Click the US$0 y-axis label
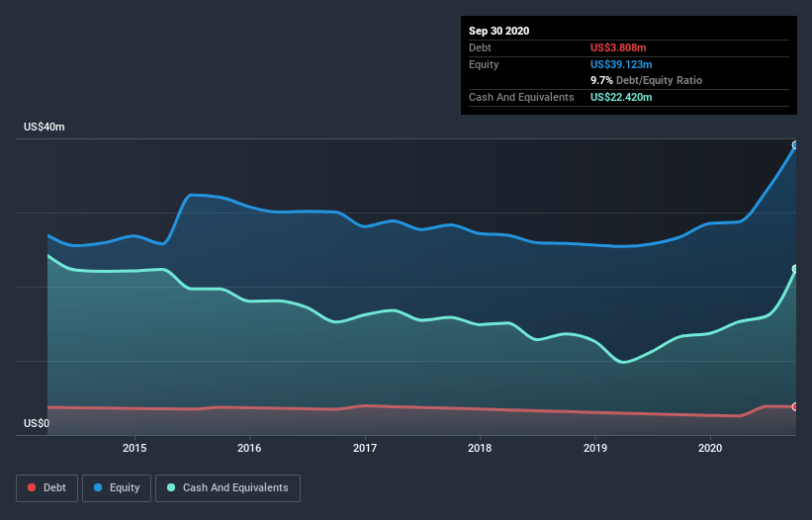812x520 pixels. (x=37, y=423)
